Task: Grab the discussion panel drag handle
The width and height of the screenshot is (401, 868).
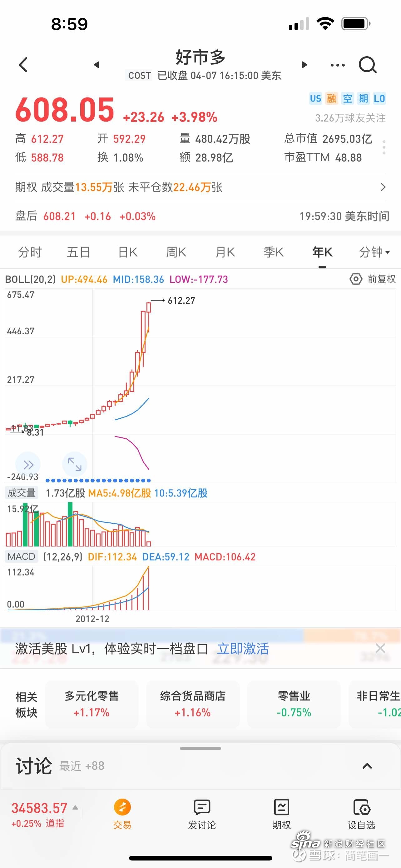Action: point(200,748)
